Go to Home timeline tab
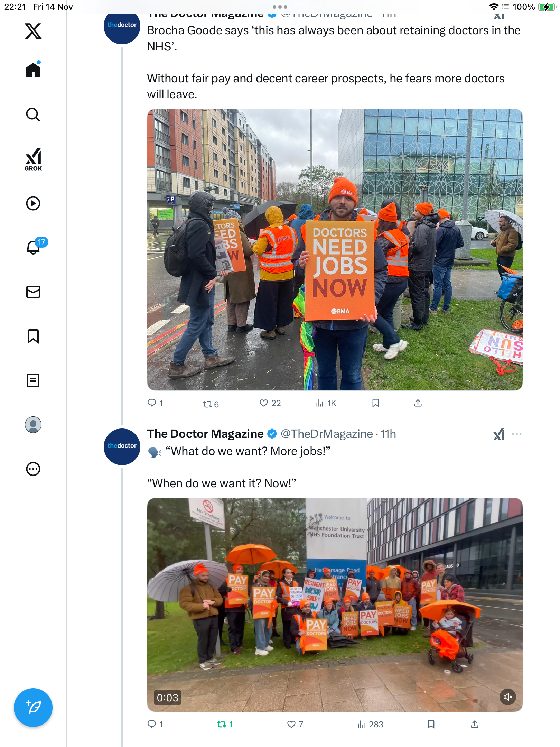Screen dimensions: 560x747 pyautogui.click(x=33, y=70)
